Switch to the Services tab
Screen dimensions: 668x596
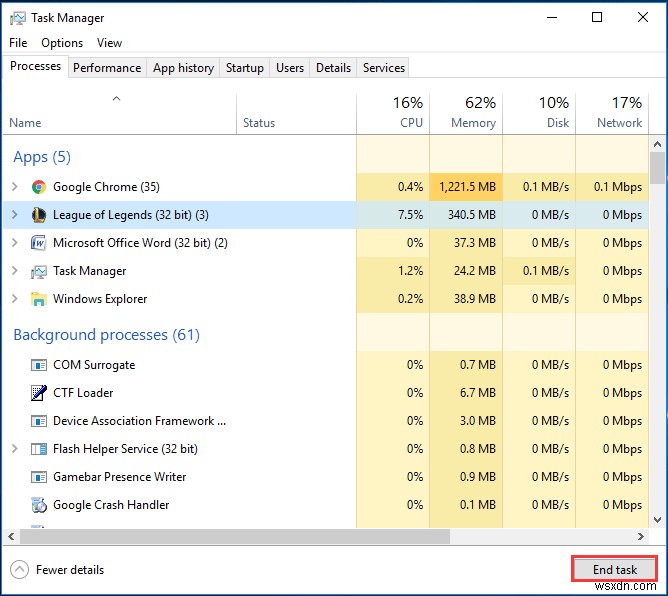(x=383, y=68)
